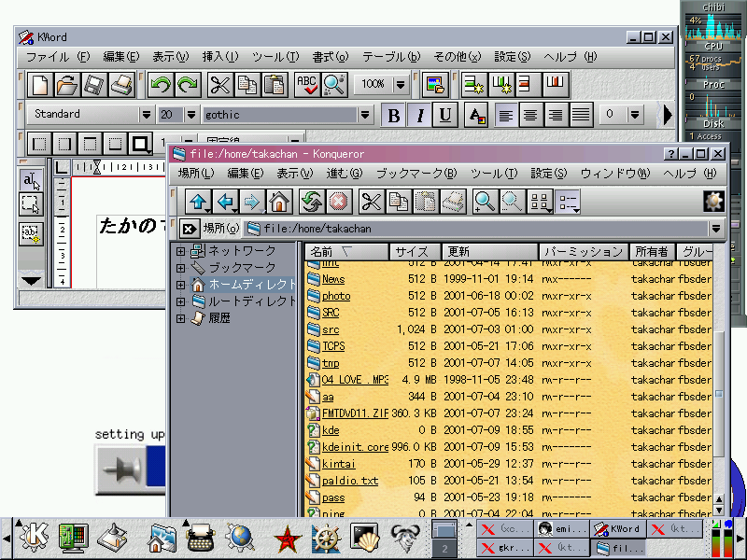Run the ABC spell check in KWord

307,85
